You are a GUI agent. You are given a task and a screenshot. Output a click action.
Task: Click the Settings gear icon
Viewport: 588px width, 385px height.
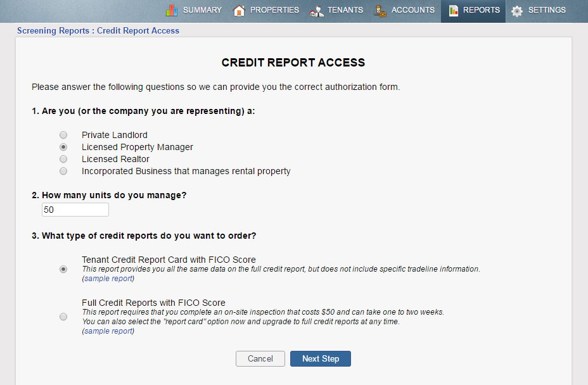pyautogui.click(x=517, y=11)
